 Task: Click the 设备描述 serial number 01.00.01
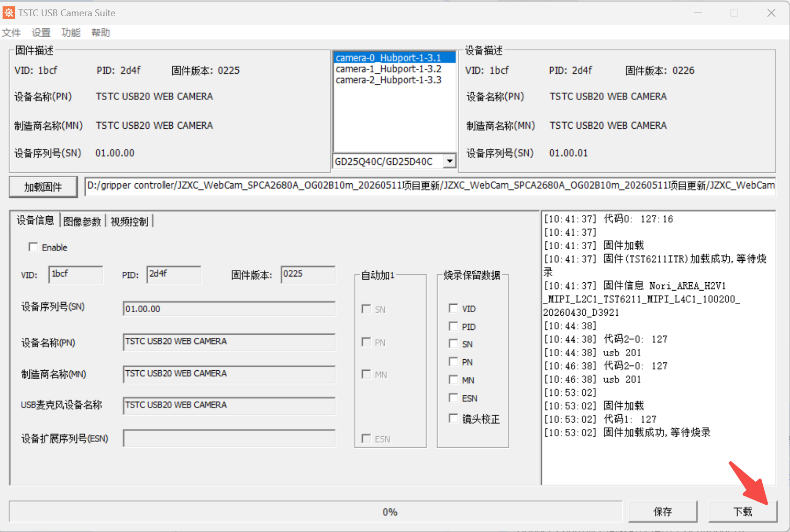[x=569, y=153]
